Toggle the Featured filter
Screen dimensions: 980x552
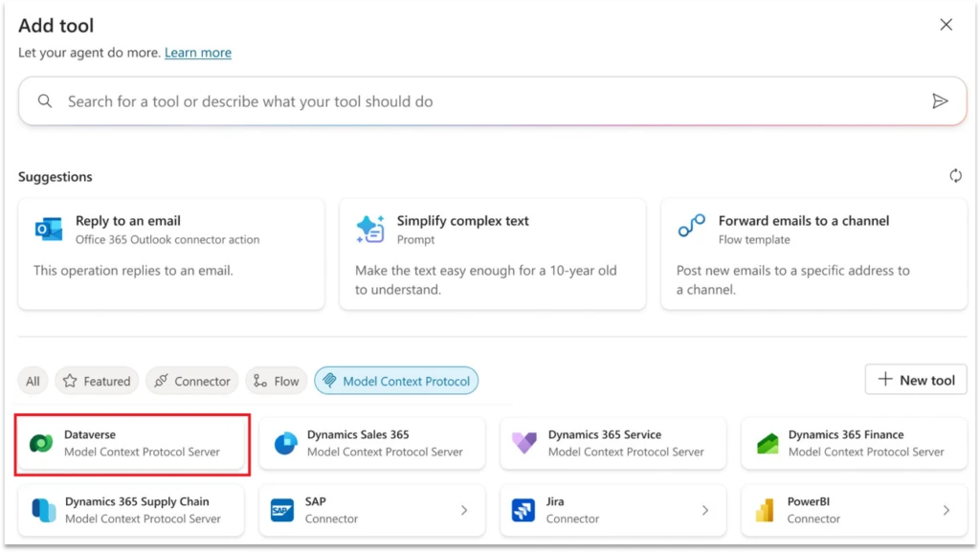[96, 381]
